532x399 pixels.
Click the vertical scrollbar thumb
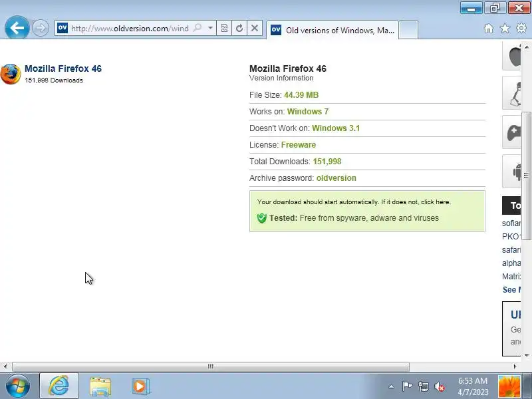(526, 176)
